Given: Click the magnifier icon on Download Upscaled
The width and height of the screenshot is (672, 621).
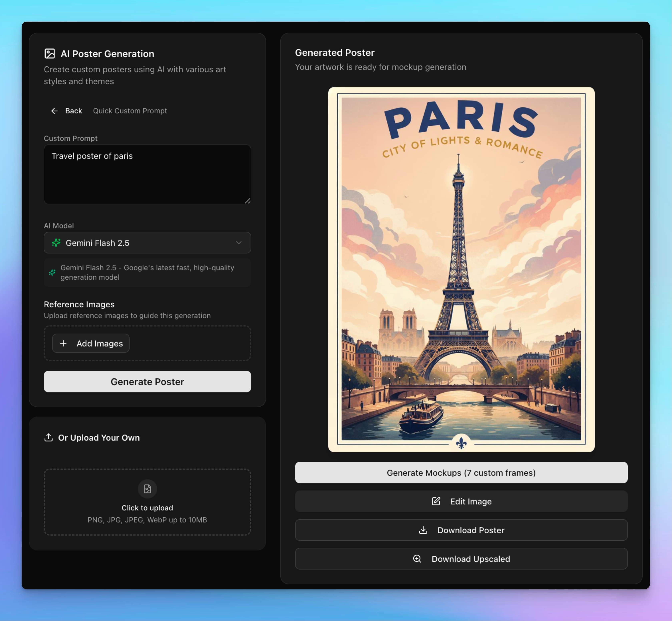Looking at the screenshot, I should pyautogui.click(x=417, y=559).
